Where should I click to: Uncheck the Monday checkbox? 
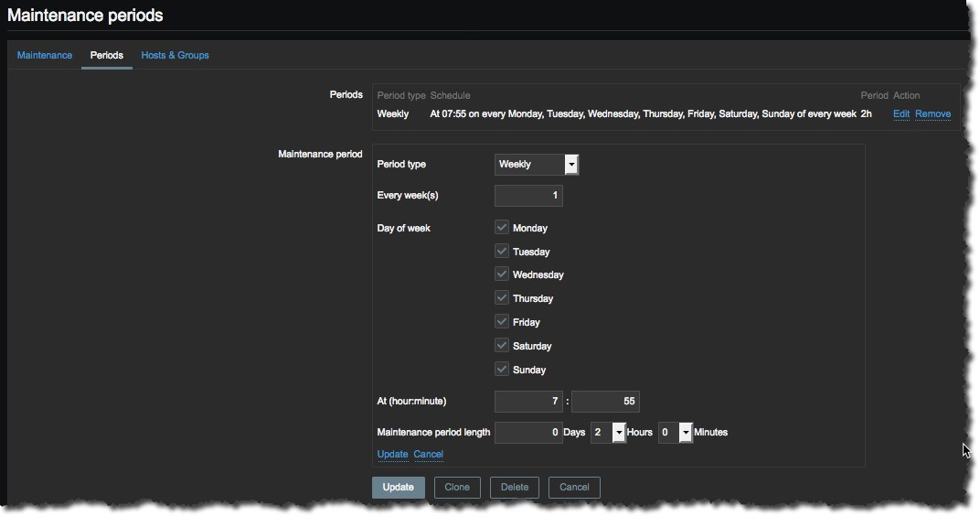click(502, 228)
